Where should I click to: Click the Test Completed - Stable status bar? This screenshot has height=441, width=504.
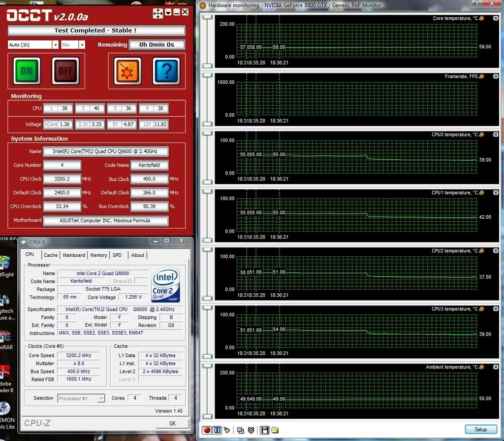point(96,30)
